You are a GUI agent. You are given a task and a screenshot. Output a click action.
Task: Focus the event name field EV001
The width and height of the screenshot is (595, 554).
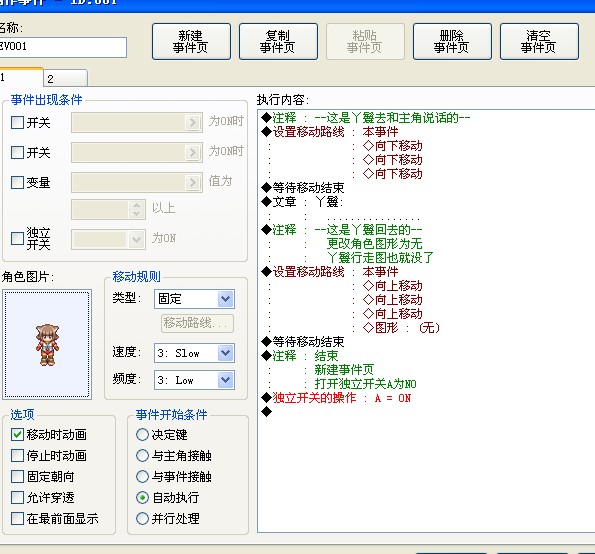coord(63,47)
